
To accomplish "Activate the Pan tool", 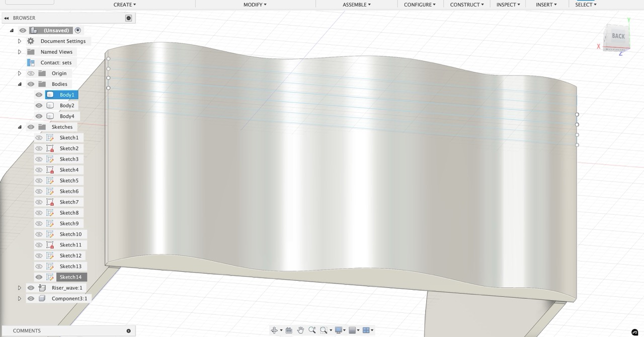I will point(301,330).
